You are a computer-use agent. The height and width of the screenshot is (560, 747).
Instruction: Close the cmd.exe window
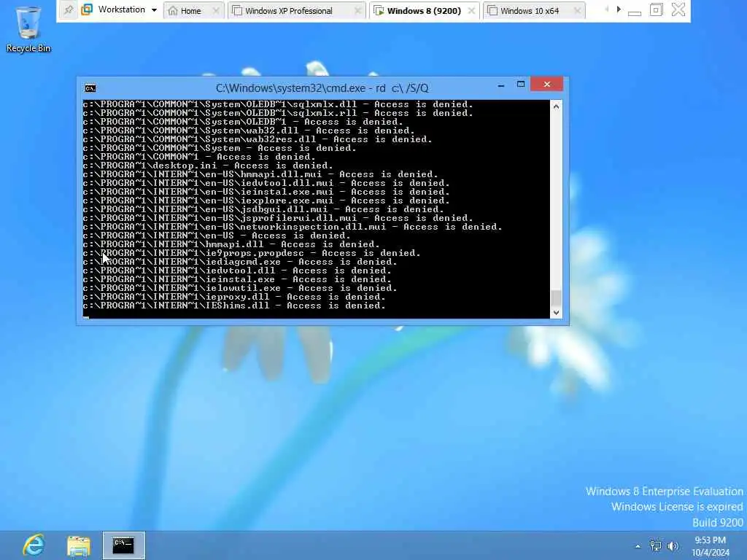click(546, 85)
